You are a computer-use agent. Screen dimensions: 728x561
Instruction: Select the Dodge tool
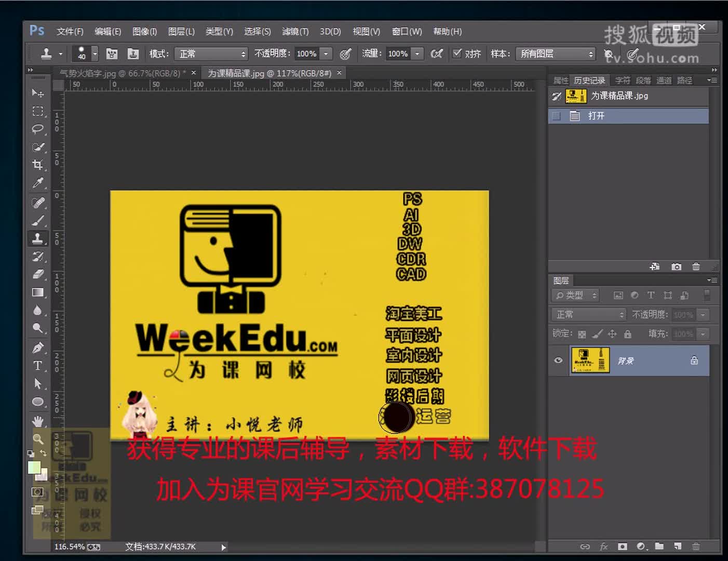click(37, 328)
